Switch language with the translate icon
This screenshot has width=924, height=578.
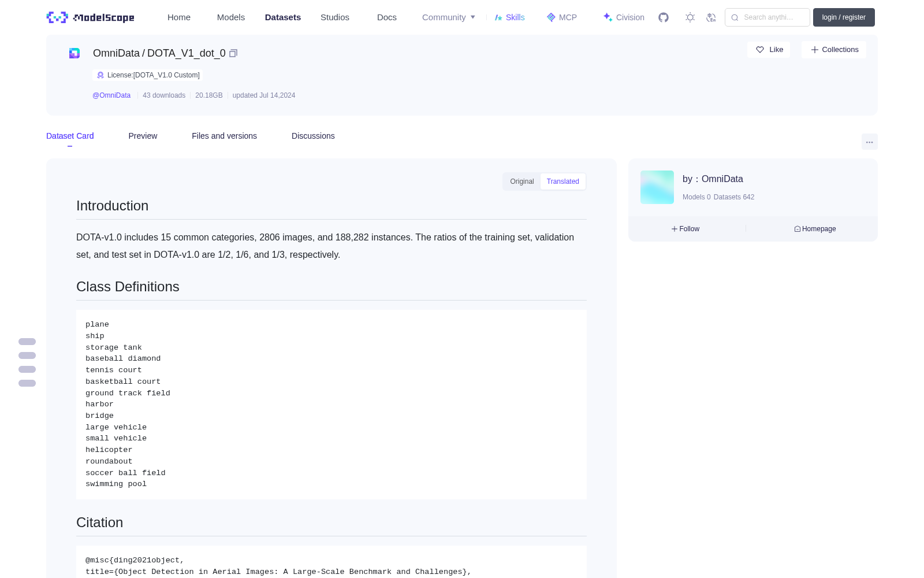(711, 17)
